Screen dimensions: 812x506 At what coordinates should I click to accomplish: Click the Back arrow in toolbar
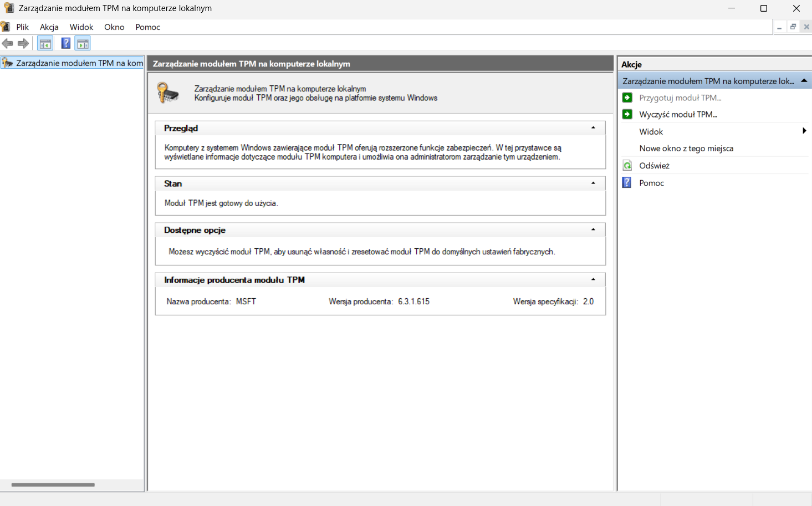tap(7, 43)
